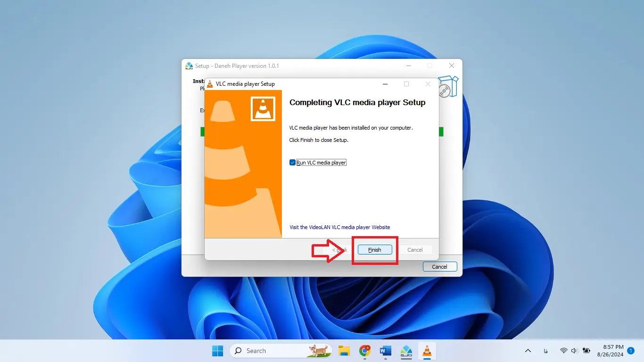Viewport: 644px width, 362px height.
Task: Click the volume icon in system tray
Action: (x=574, y=351)
